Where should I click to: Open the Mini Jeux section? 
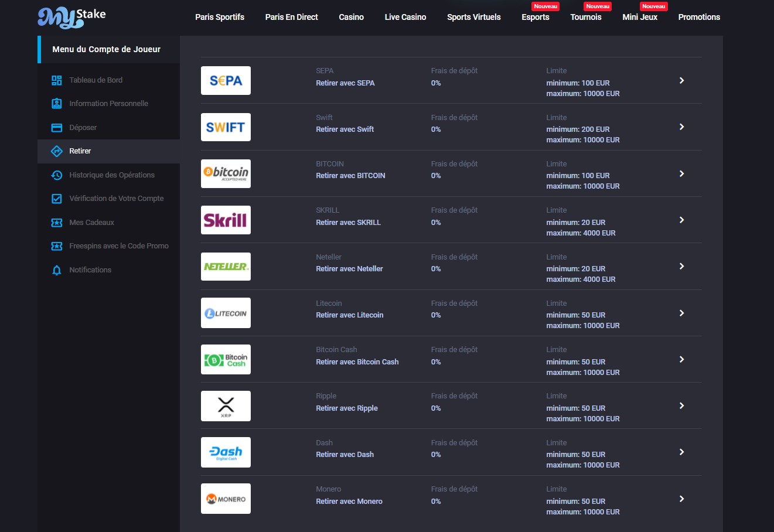pyautogui.click(x=640, y=17)
